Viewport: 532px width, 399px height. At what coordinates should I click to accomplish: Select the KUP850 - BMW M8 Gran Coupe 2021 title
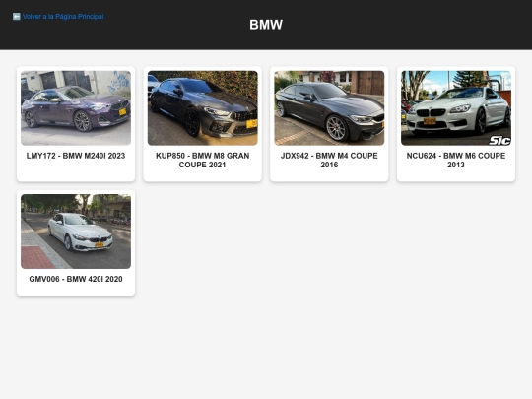[x=203, y=161]
